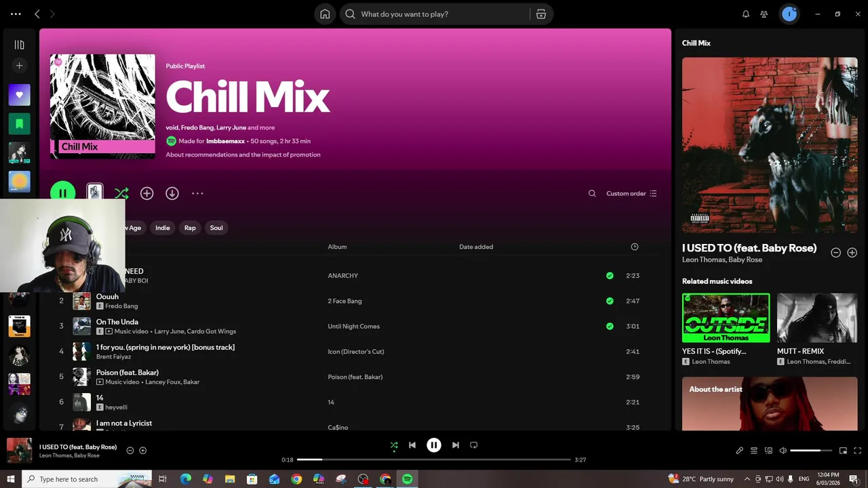Open recommendations and promotion info link
Screen dimensions: 868x488
(x=243, y=155)
